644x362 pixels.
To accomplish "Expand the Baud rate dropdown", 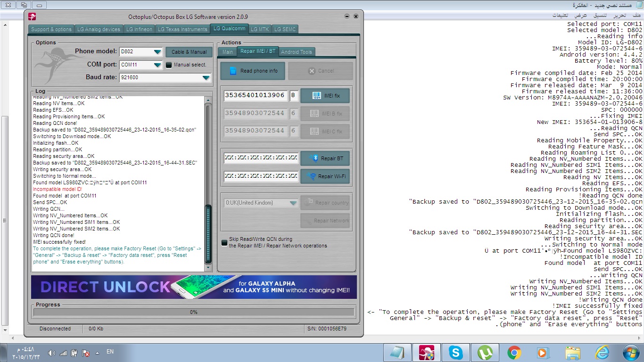I will click(x=206, y=77).
